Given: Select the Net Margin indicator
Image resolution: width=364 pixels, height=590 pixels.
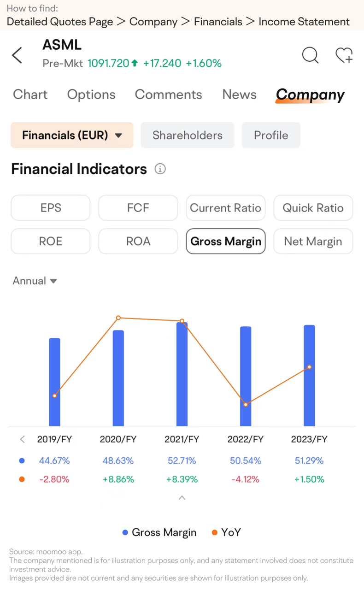Looking at the screenshot, I should [x=313, y=241].
